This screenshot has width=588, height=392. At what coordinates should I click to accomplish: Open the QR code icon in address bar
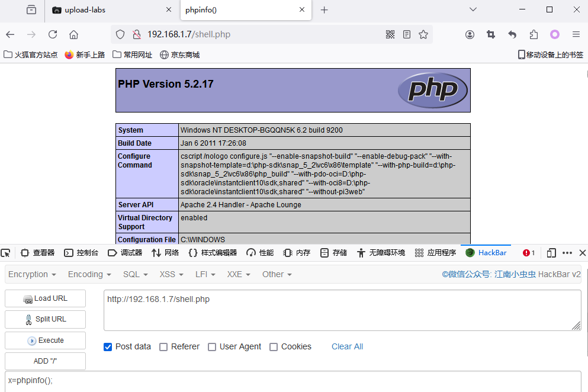tap(390, 34)
